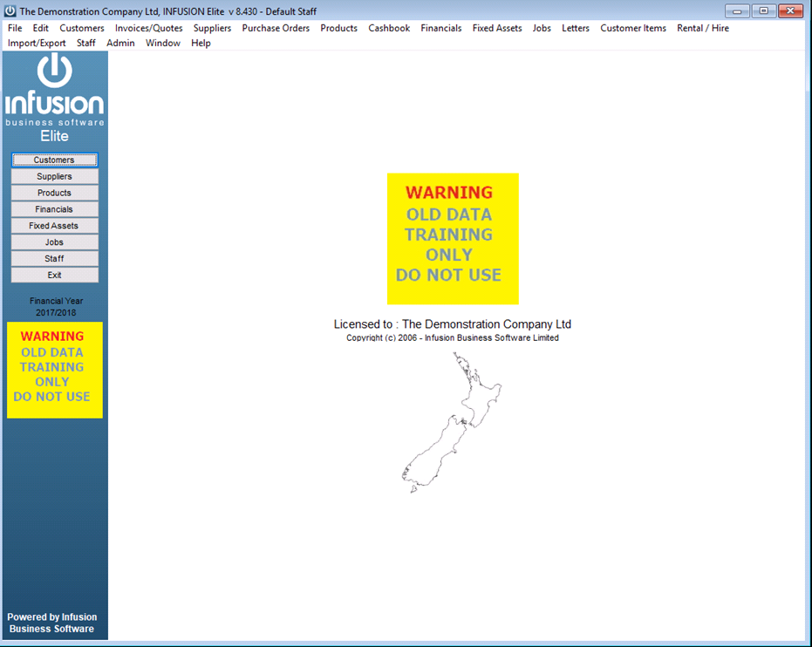Click the Exit sidebar button
The width and height of the screenshot is (812, 647).
[x=54, y=275]
